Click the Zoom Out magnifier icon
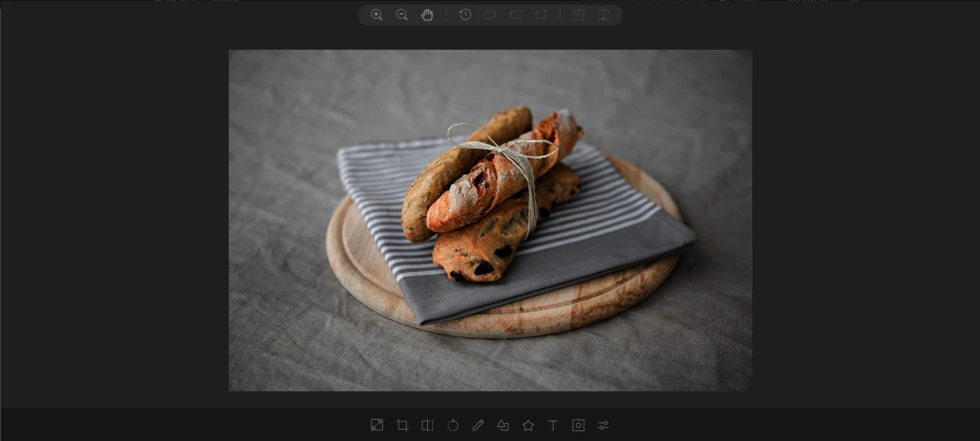The height and width of the screenshot is (441, 980). (x=402, y=15)
